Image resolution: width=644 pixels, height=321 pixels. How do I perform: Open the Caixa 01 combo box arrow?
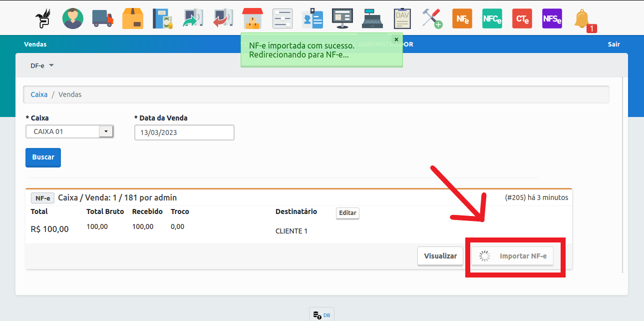coord(106,131)
